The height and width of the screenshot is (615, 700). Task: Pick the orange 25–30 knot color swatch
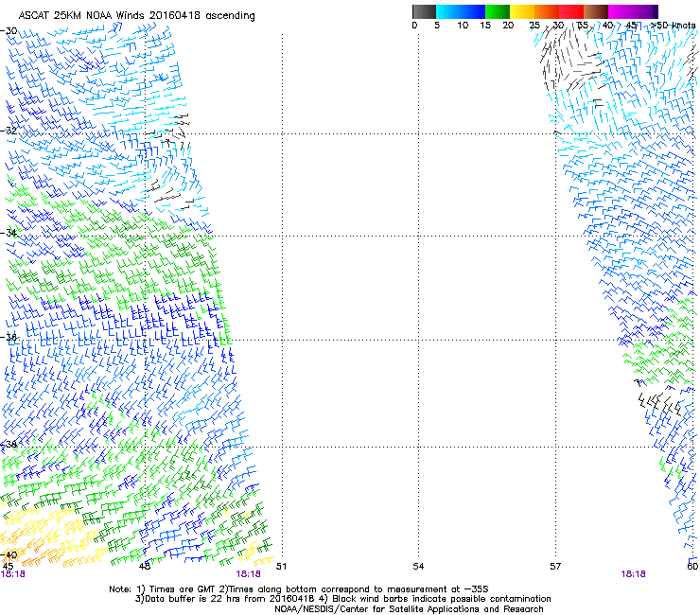(547, 11)
